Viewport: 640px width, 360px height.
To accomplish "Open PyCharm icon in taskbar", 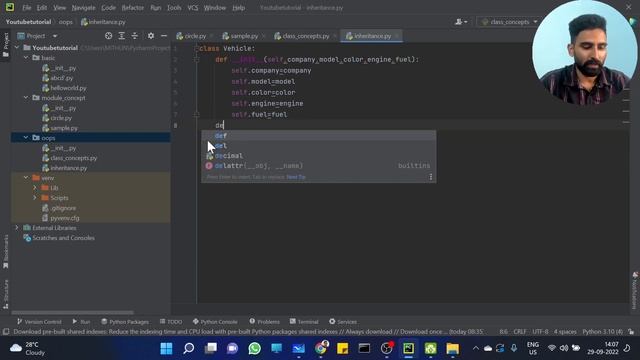I will pos(408,348).
